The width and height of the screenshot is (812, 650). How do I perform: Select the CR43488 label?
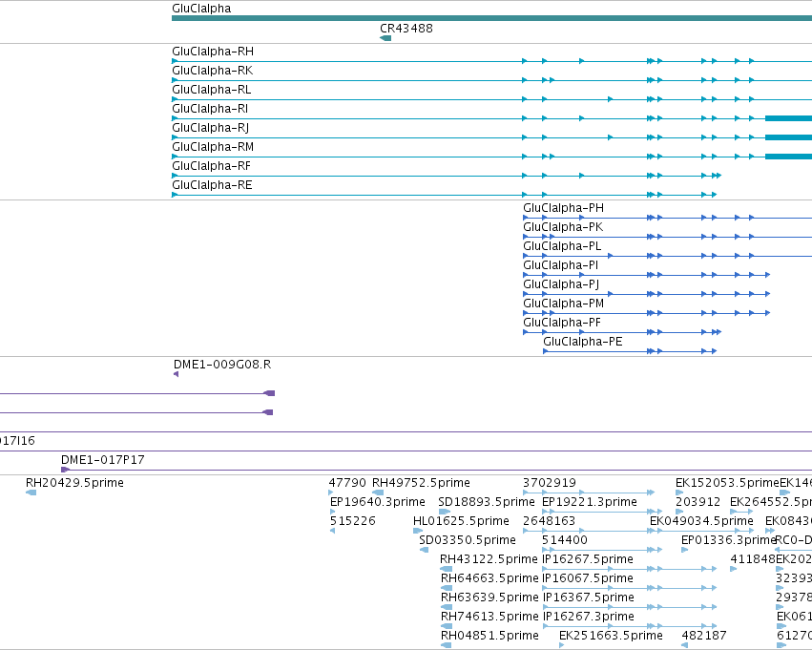406,28
